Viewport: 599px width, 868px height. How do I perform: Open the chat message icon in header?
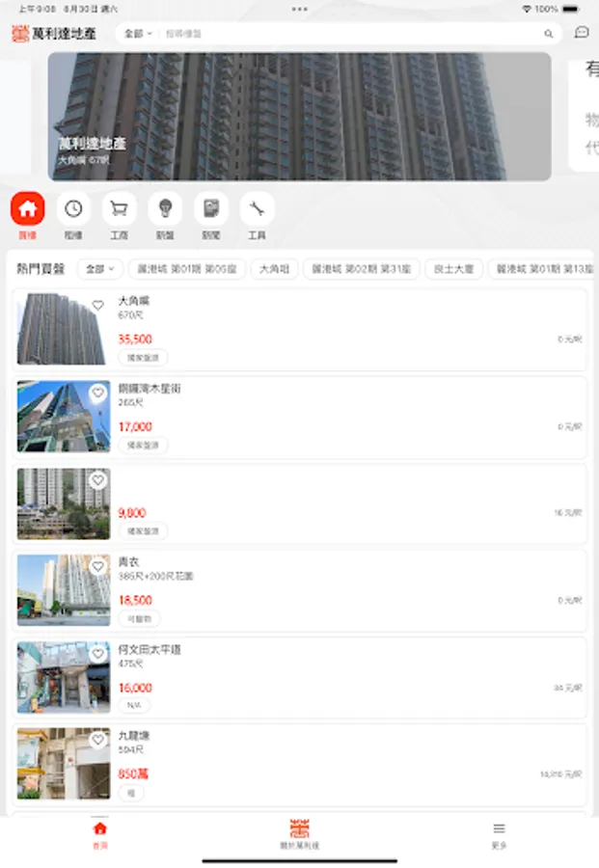pos(582,33)
